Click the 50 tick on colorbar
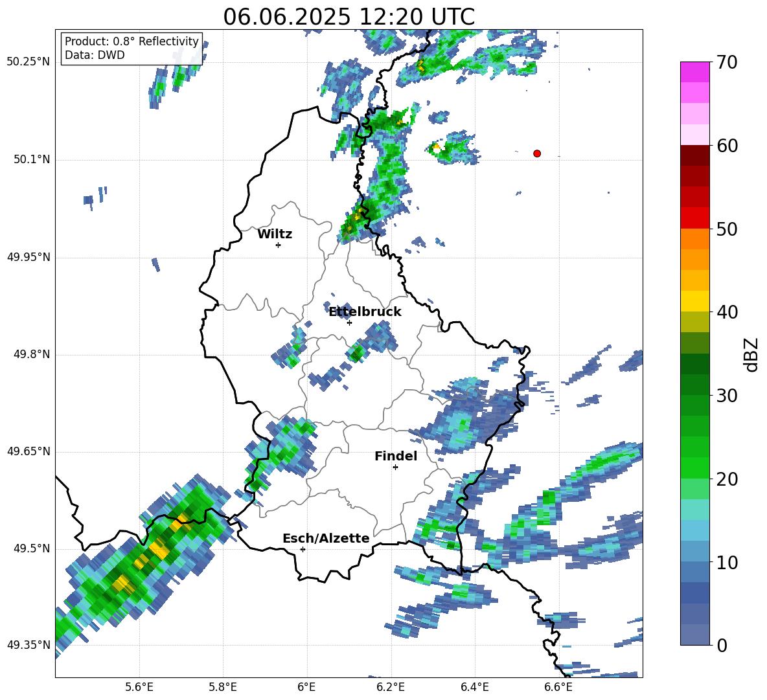The width and height of the screenshot is (767, 700). click(x=726, y=229)
